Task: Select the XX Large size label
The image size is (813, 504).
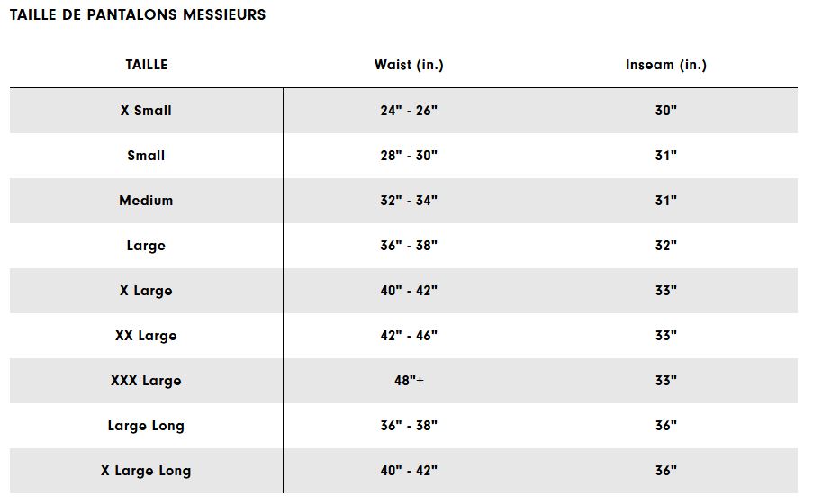Action: coord(146,336)
